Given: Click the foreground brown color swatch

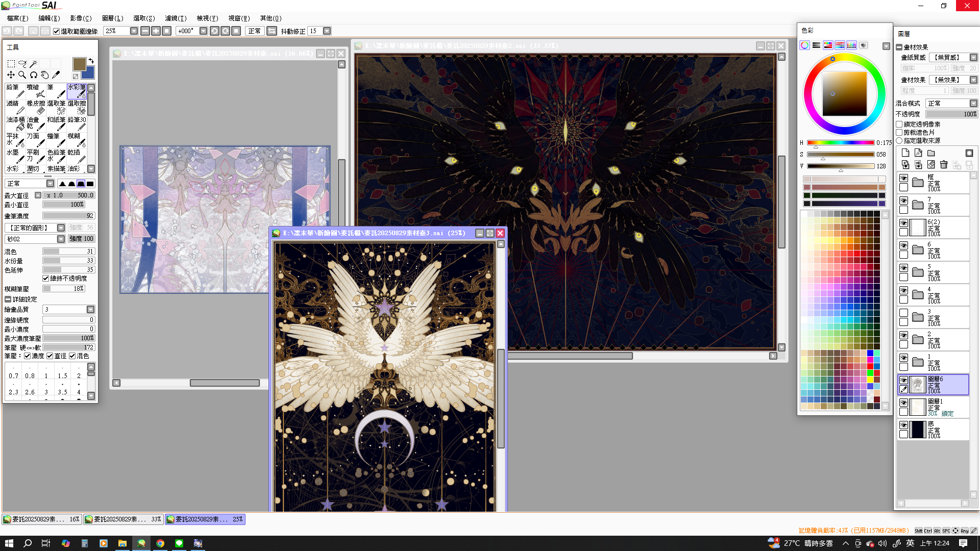Looking at the screenshot, I should pyautogui.click(x=79, y=64).
